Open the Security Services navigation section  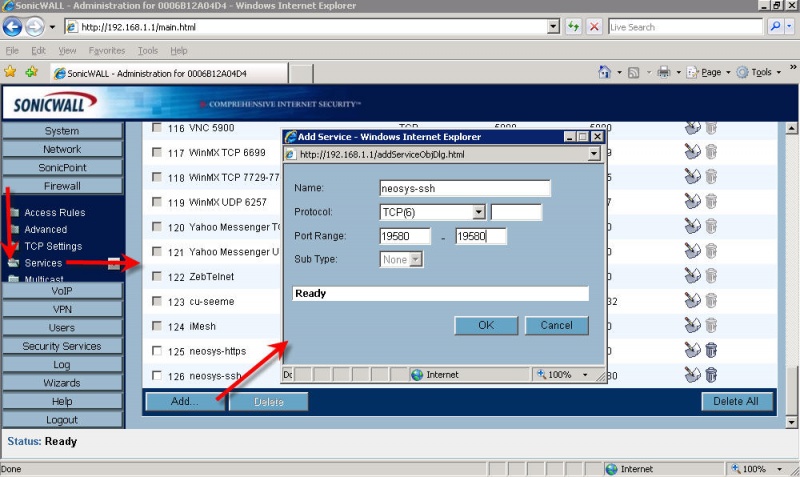62,346
